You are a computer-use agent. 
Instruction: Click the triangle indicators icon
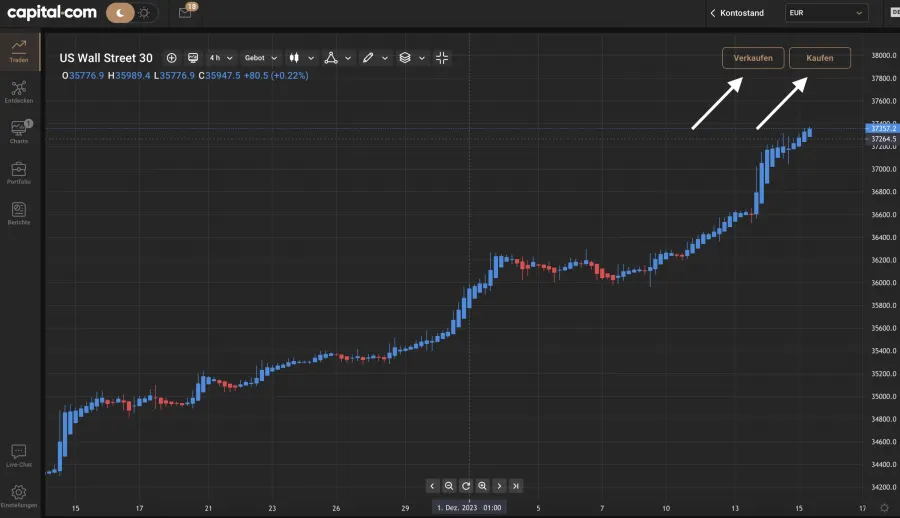pos(331,57)
